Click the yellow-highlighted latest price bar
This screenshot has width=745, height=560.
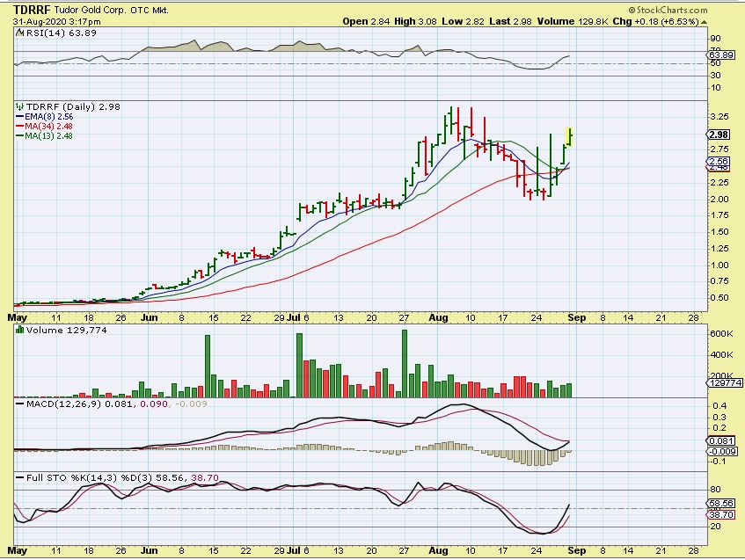pyautogui.click(x=570, y=137)
